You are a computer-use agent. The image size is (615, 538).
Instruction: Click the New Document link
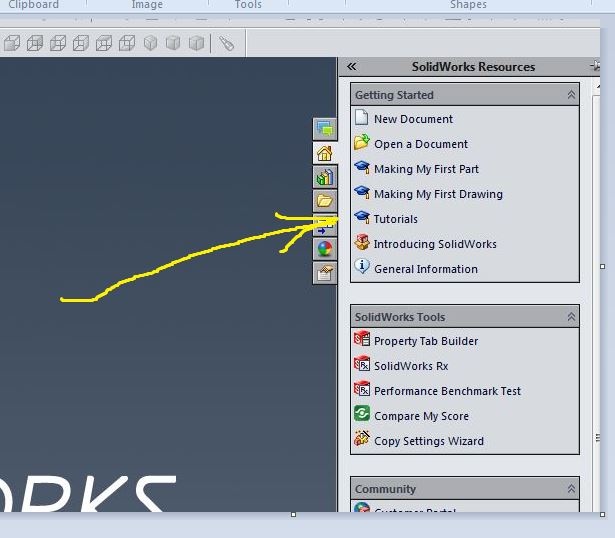(413, 119)
